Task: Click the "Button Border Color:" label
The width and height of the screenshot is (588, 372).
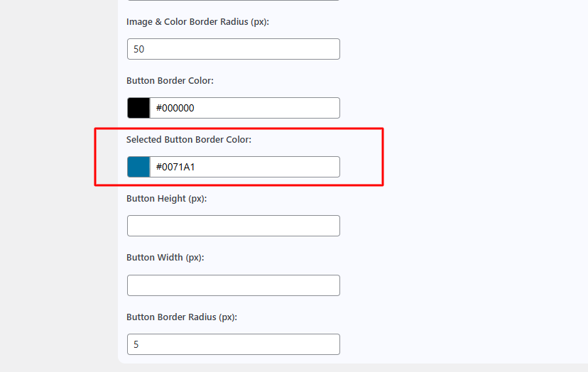Action: (x=170, y=81)
